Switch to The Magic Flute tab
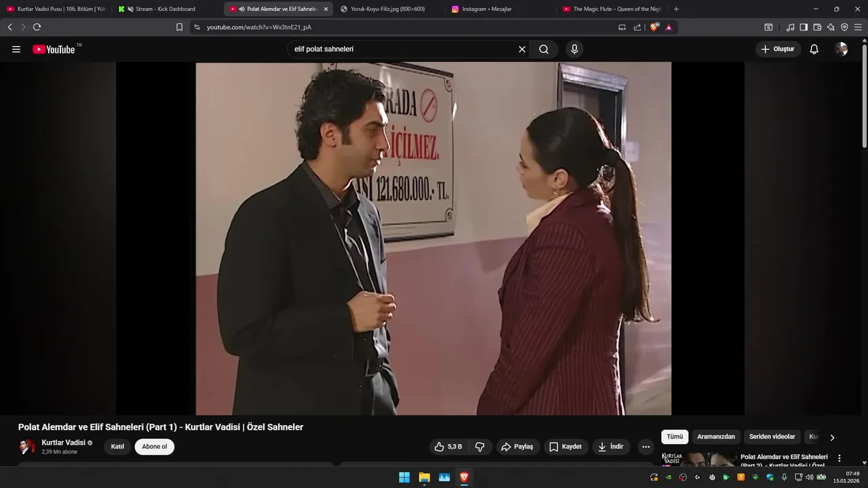The image size is (868, 488). [613, 9]
